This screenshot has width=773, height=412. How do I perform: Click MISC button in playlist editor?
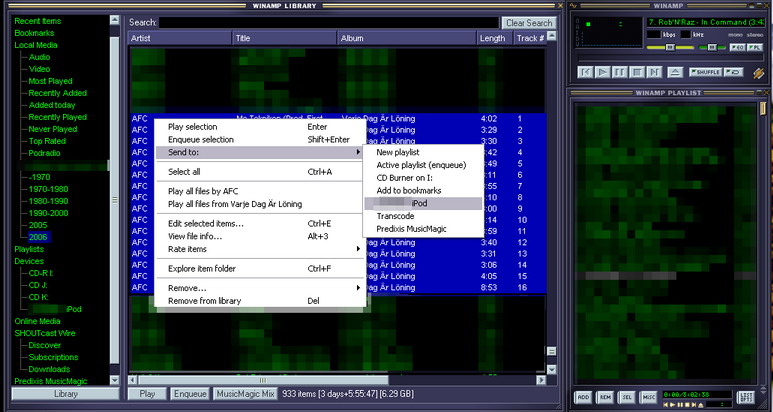pyautogui.click(x=649, y=397)
